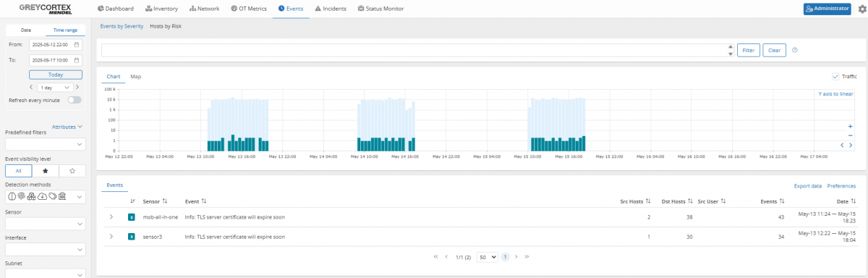
Task: Click the Filter button
Action: click(748, 51)
